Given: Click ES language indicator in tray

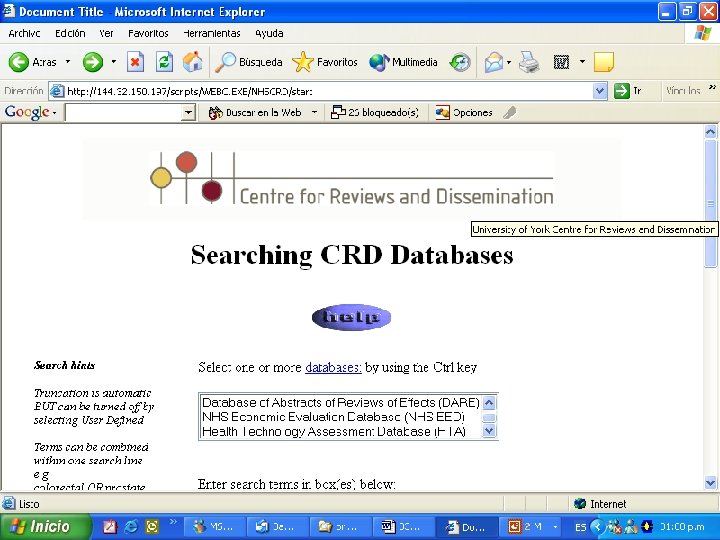Looking at the screenshot, I should (580, 527).
